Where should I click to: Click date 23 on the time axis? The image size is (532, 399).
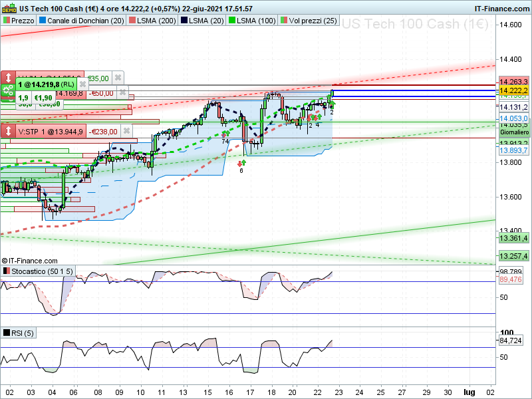[338, 392]
